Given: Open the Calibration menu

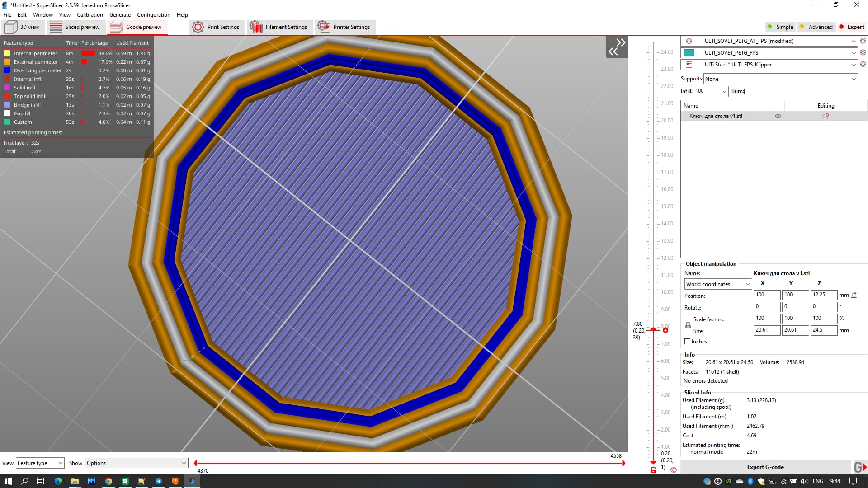Looking at the screenshot, I should (90, 15).
